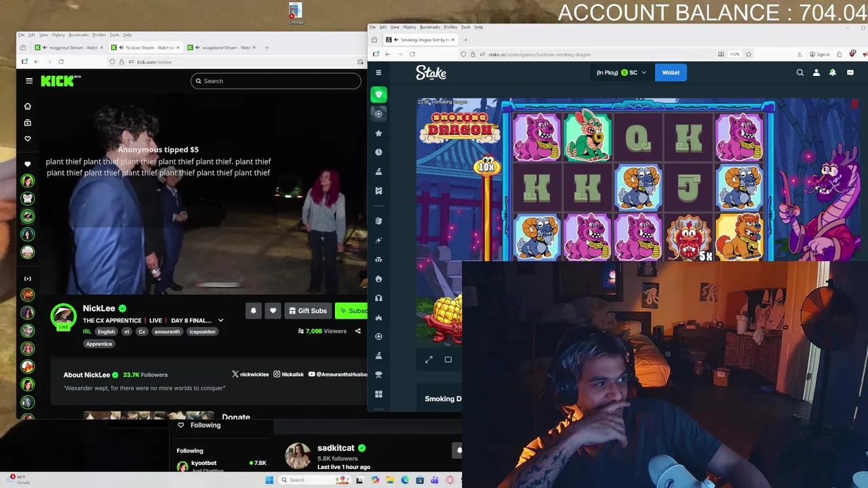Open sadkitcat channel card
The image size is (868, 488).
tap(328, 457)
